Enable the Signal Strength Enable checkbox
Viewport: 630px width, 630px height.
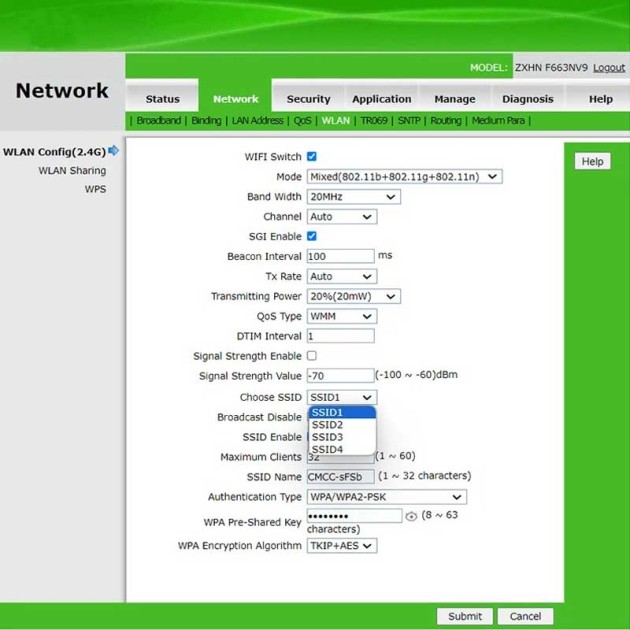pyautogui.click(x=312, y=356)
